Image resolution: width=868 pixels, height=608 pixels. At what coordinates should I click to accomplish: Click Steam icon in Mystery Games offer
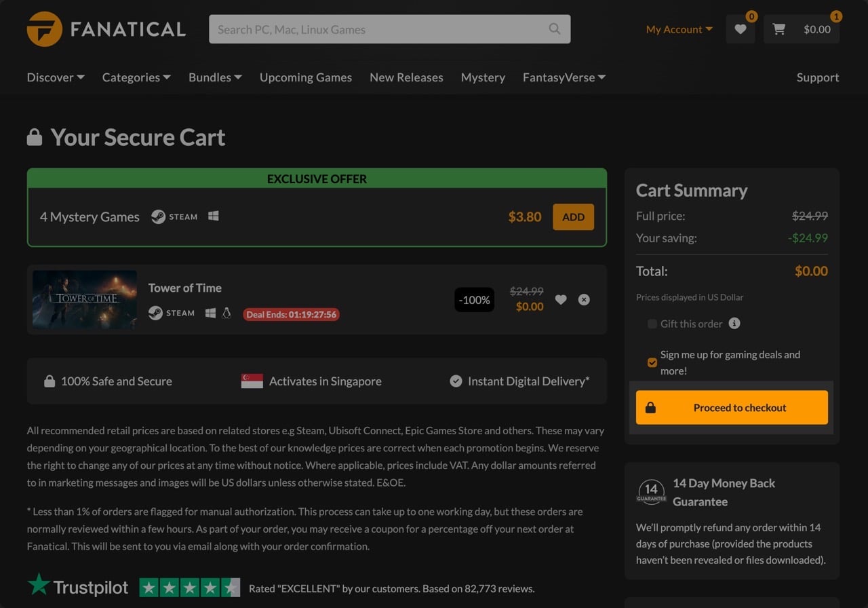click(158, 216)
